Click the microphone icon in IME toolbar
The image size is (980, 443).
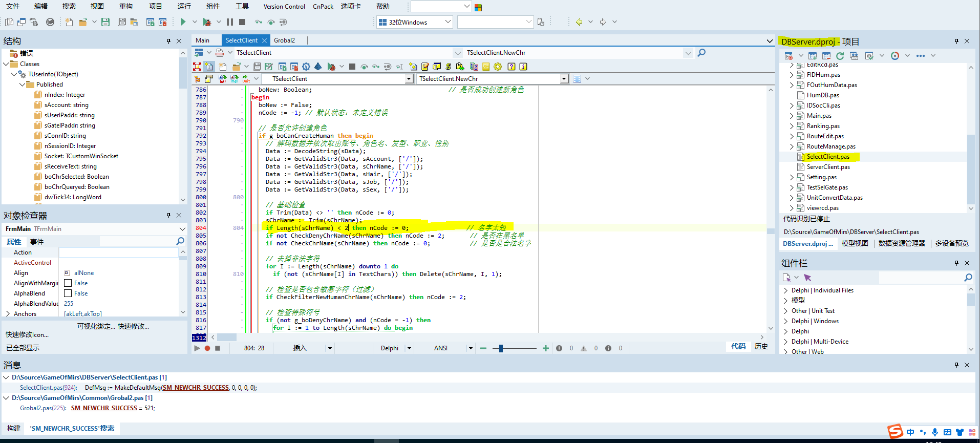pos(935,432)
